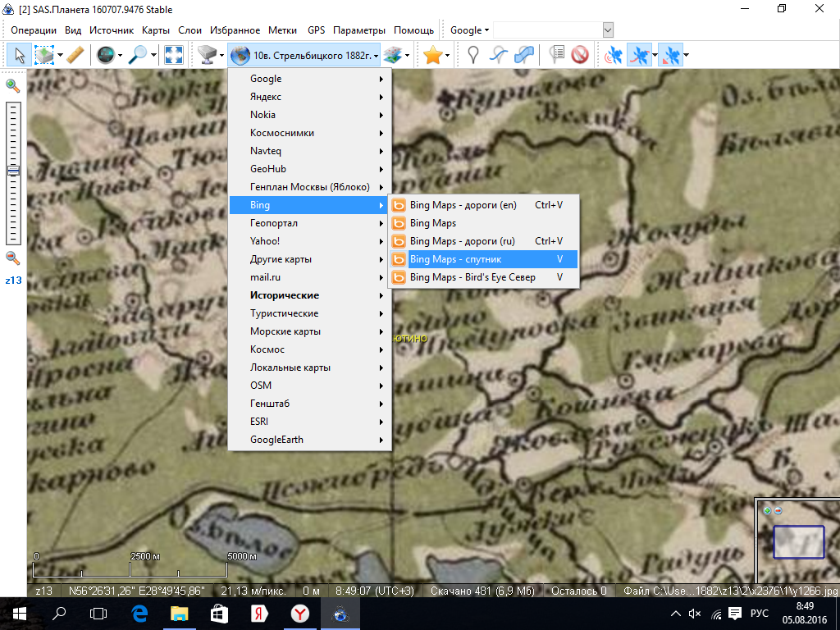Select Bing Maps - Bird's Eye Север
The width and height of the screenshot is (840, 630).
[x=484, y=277]
